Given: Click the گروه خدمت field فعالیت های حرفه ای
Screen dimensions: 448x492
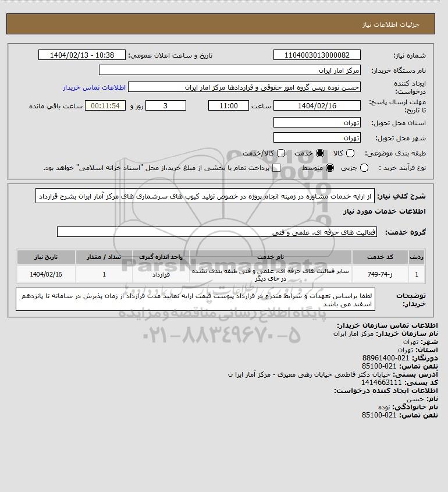Looking at the screenshot, I should point(217,232).
